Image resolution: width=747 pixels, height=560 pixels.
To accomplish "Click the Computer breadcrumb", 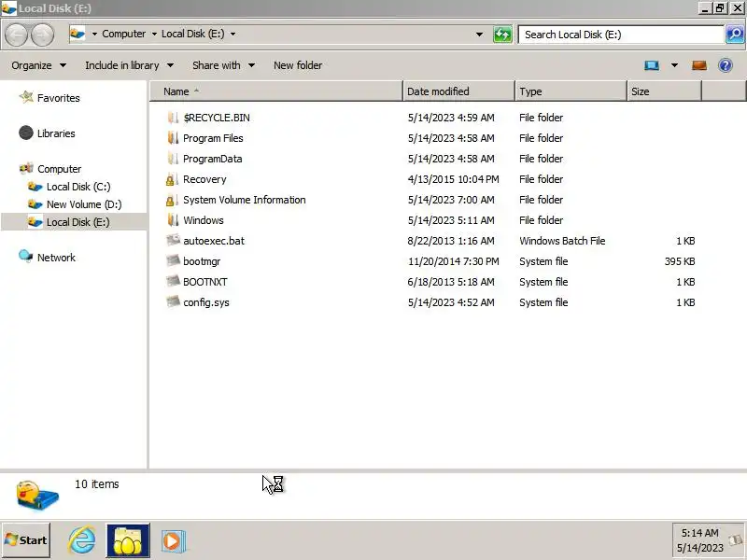I will point(124,34).
